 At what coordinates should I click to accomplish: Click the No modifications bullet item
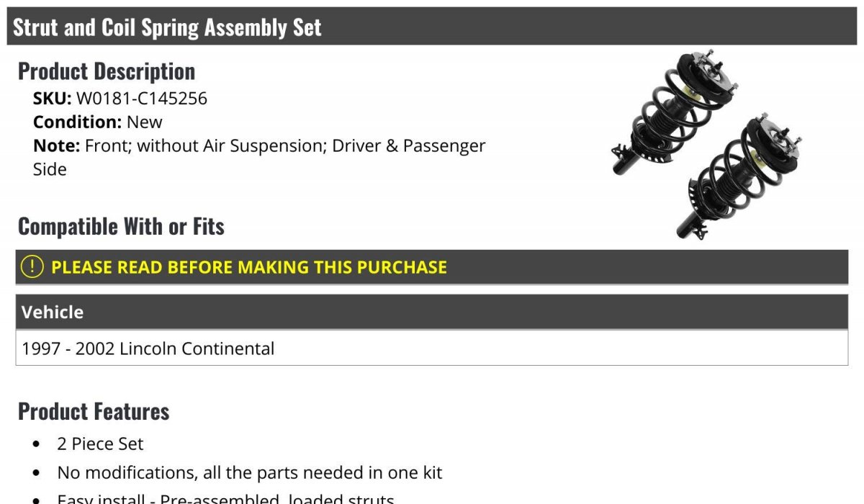(x=249, y=473)
